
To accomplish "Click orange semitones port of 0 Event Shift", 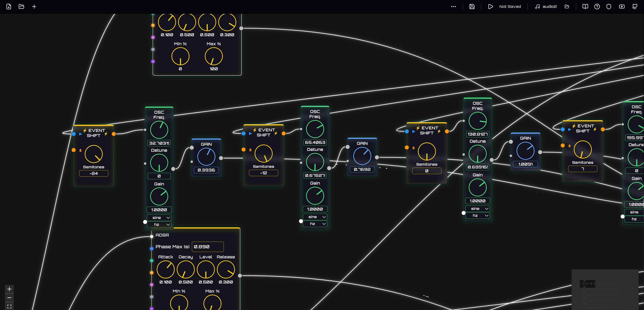I will tap(407, 148).
